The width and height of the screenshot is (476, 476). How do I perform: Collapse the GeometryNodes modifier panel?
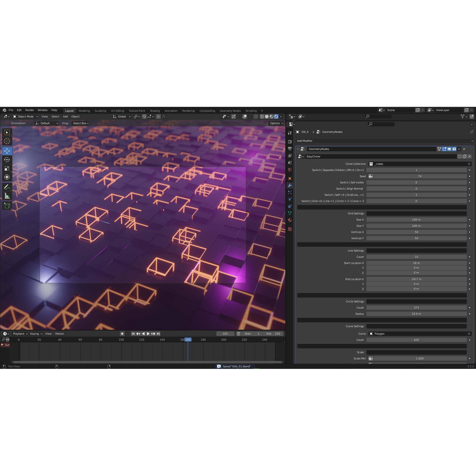298,149
